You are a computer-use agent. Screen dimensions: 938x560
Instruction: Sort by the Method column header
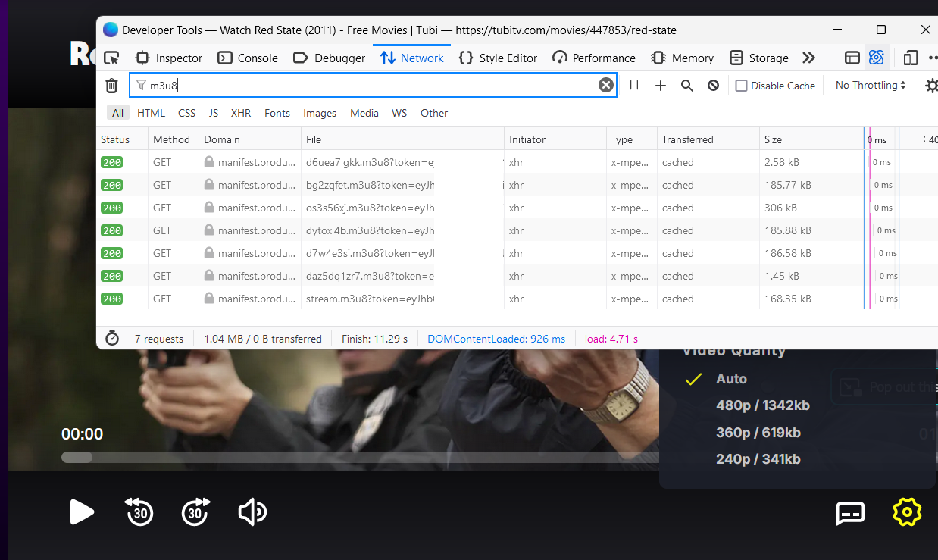(x=173, y=139)
